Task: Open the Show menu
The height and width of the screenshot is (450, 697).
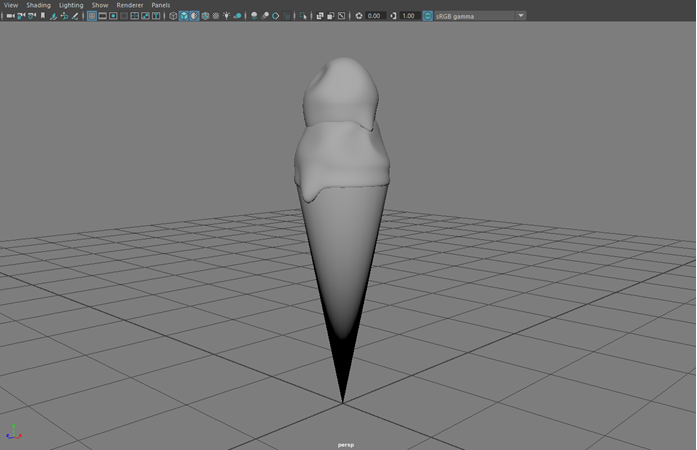Action: click(x=100, y=5)
